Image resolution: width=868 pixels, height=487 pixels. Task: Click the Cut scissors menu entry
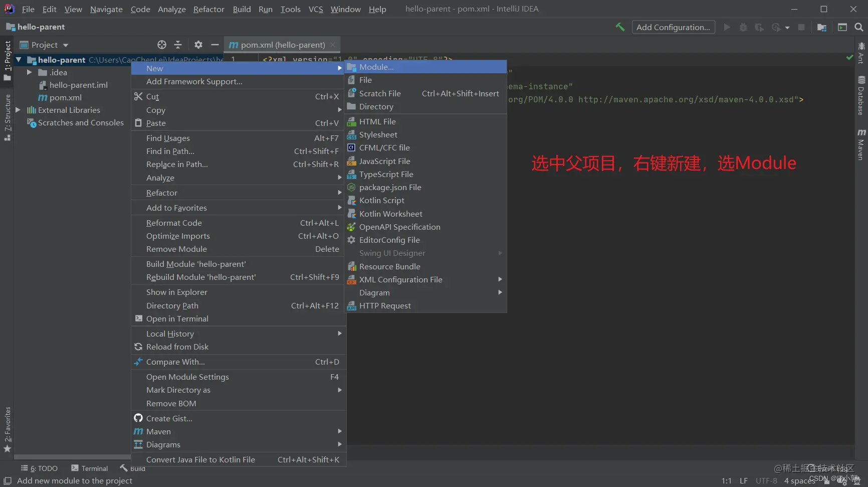click(239, 96)
